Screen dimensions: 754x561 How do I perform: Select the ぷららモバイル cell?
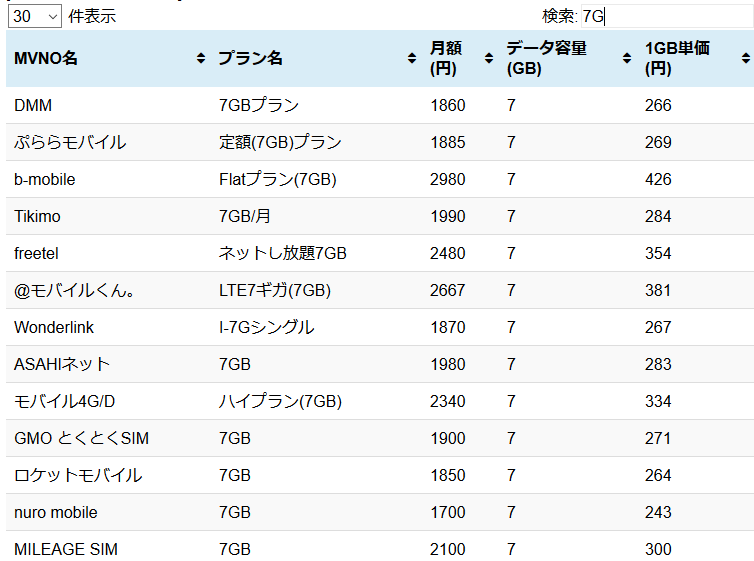click(x=70, y=142)
